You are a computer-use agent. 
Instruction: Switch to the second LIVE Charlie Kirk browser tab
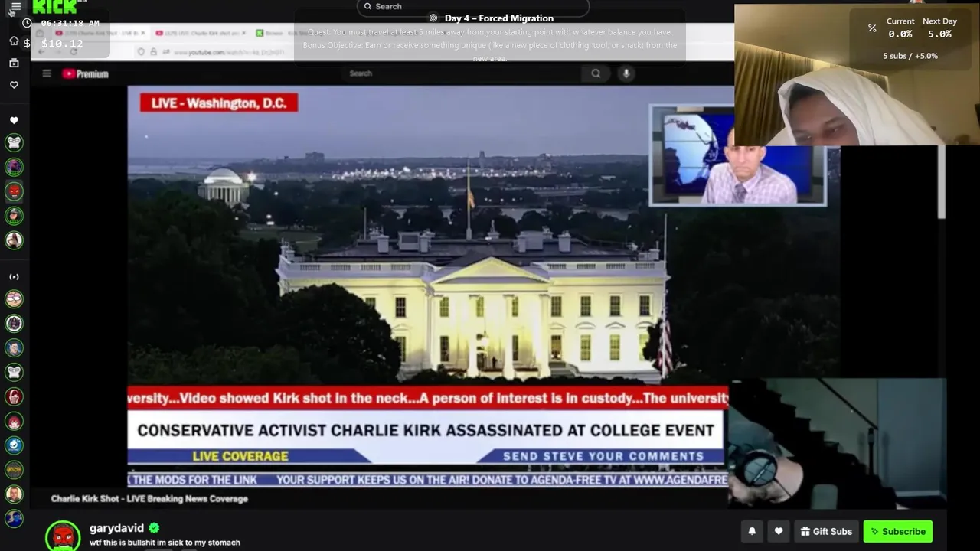pos(201,33)
